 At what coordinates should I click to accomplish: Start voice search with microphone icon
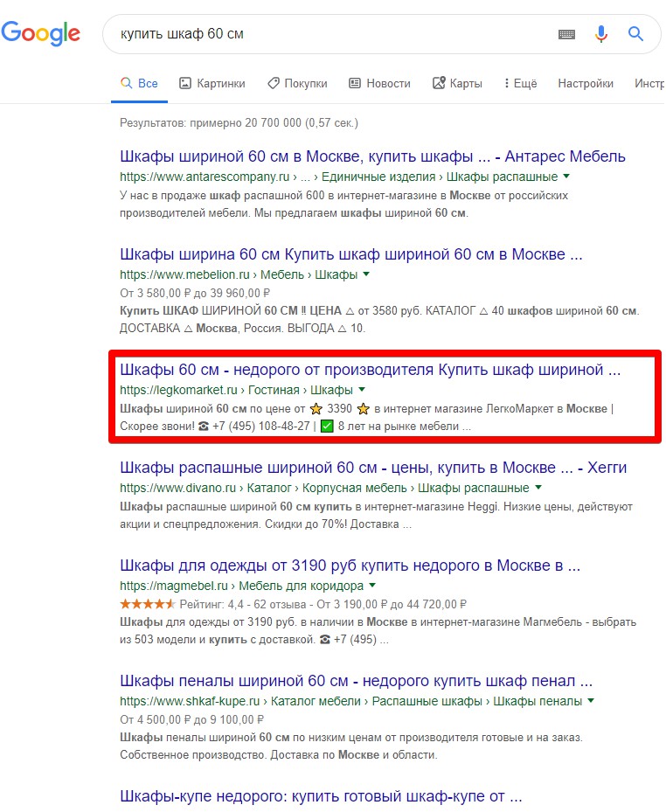600,34
